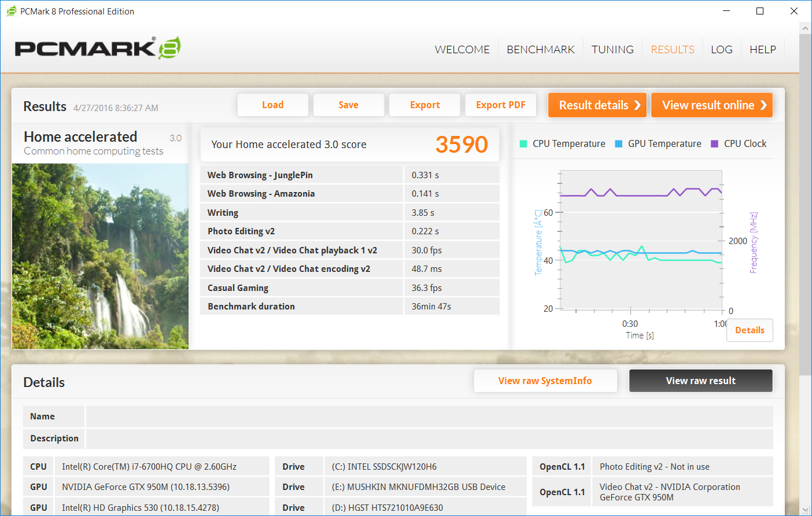Click the vertical scrollbar up arrow

[805, 28]
